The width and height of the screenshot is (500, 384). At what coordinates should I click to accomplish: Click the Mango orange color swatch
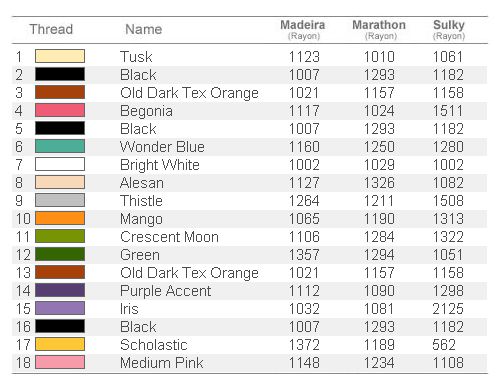point(60,218)
